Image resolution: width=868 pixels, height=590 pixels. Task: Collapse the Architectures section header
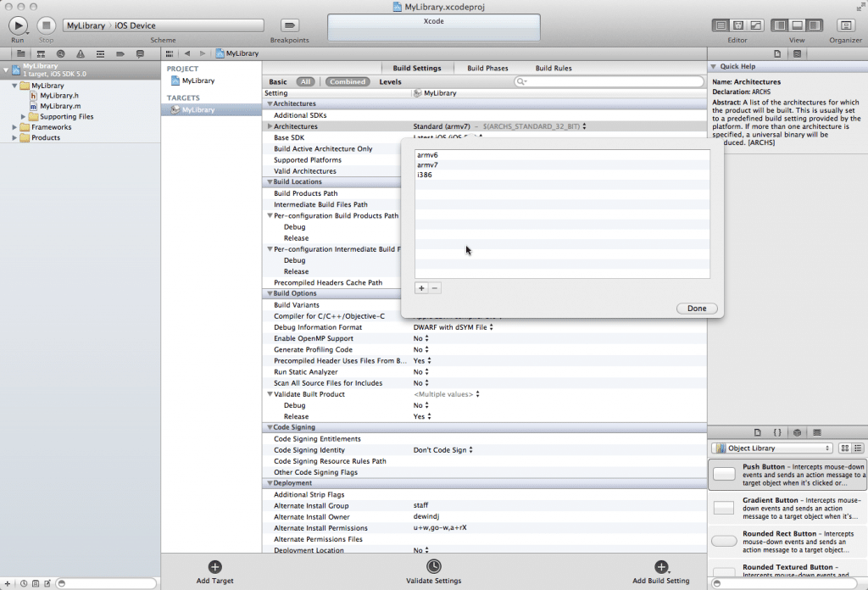click(270, 103)
